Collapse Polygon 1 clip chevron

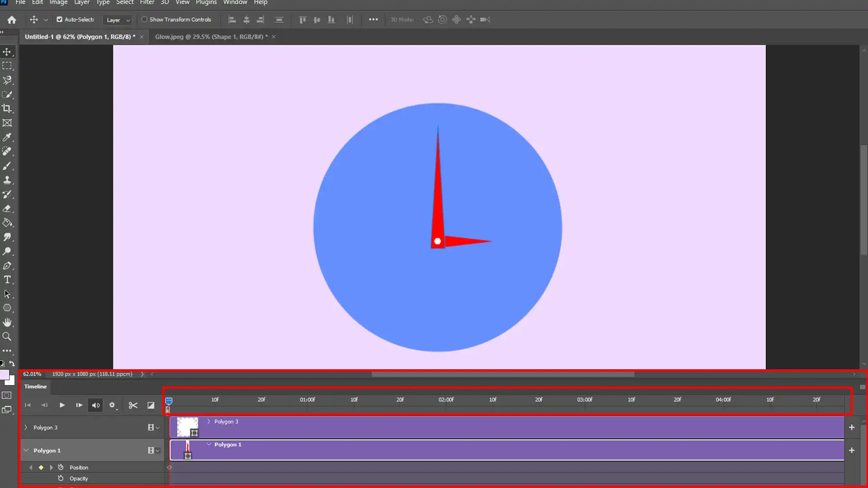(x=209, y=444)
